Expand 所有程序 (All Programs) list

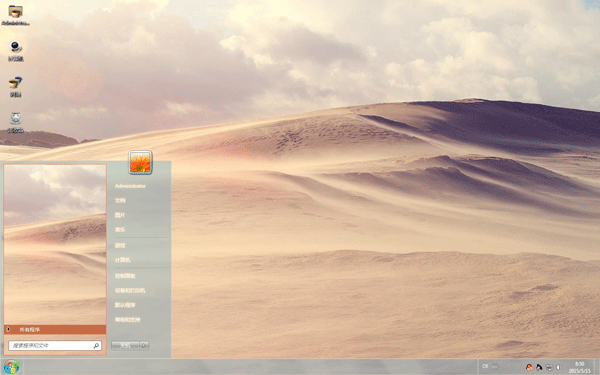(x=55, y=329)
